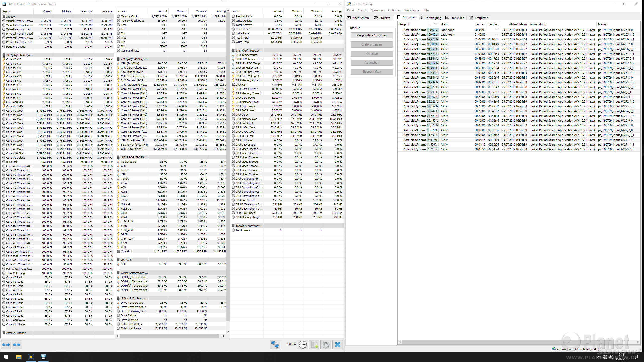Click taskbar network globe icon

coord(605,357)
